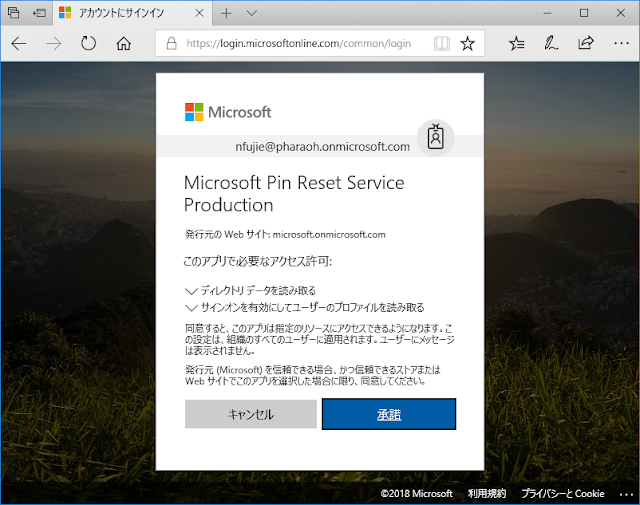The image size is (640, 505).
Task: Go to the Home page icon
Action: pyautogui.click(x=124, y=43)
